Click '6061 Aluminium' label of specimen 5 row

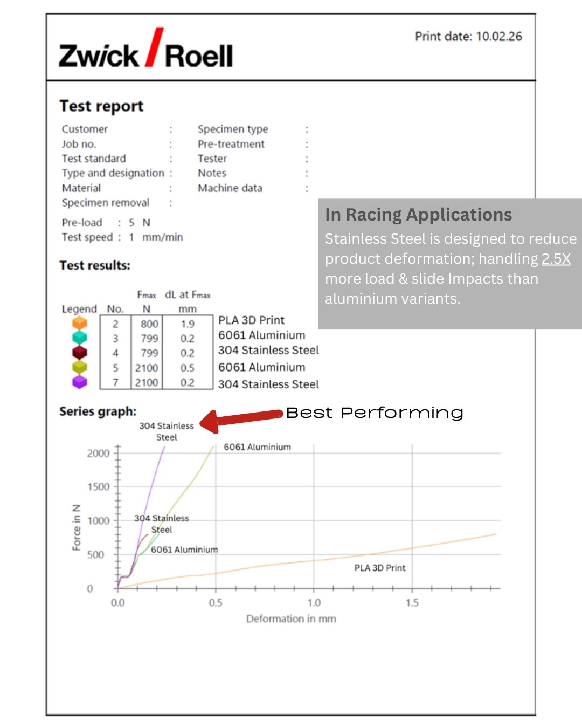pos(261,367)
